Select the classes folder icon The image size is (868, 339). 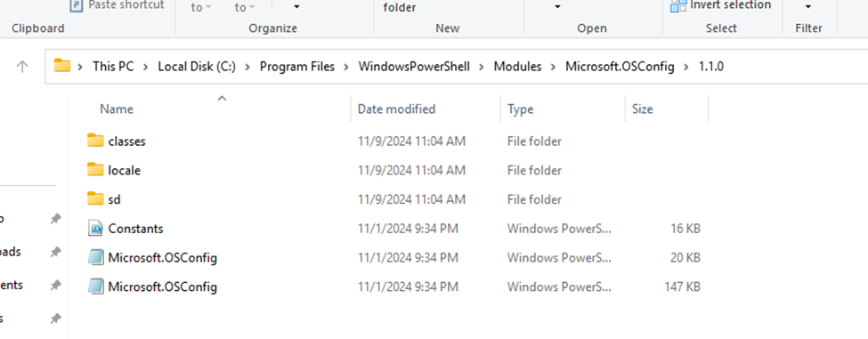pos(96,141)
